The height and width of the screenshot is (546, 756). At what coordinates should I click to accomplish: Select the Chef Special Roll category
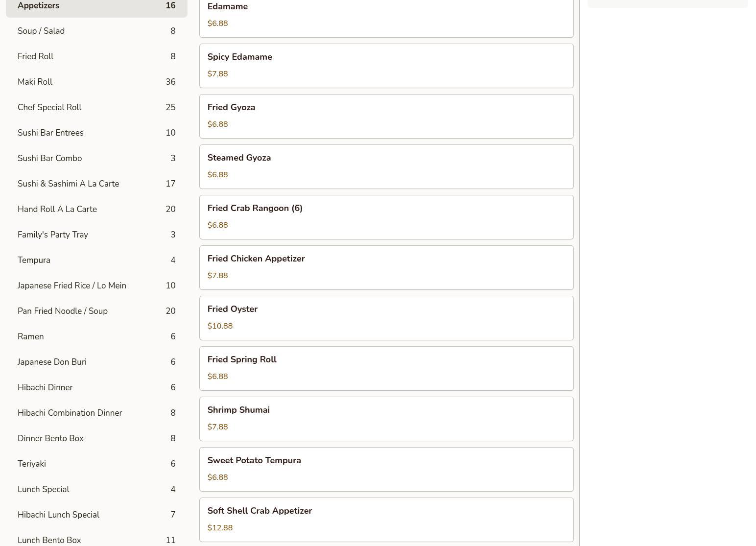tap(96, 107)
